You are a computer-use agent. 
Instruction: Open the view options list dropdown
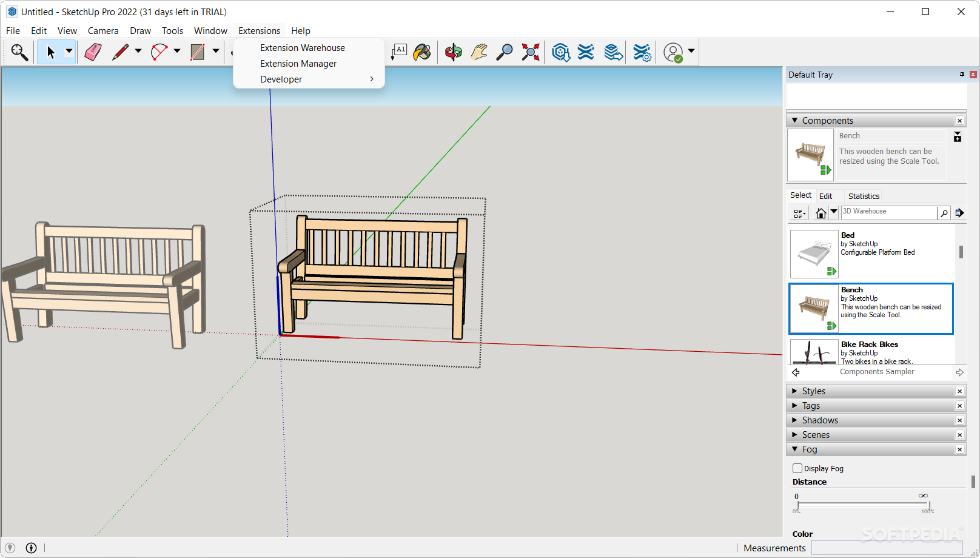click(800, 213)
